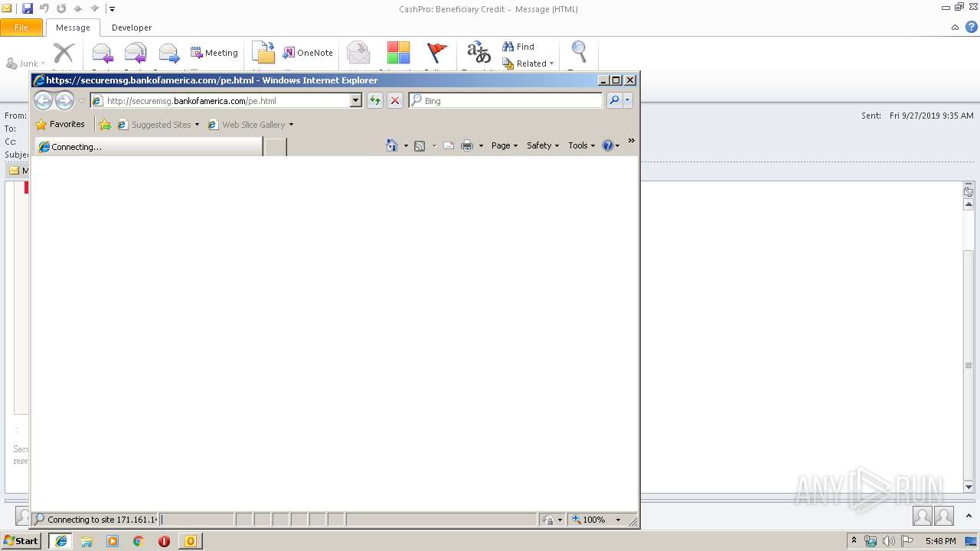
Task: Click the Move to folder icon
Action: point(263,53)
